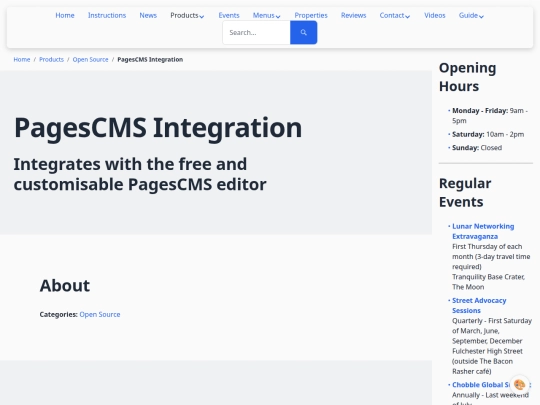This screenshot has width=540, height=405.
Task: Click the Sunday Closed entry
Action: (x=477, y=148)
